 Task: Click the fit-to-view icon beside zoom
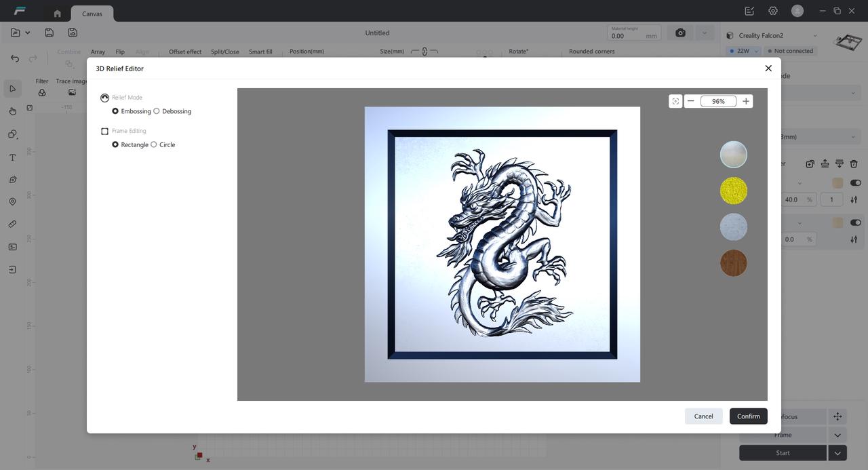(x=675, y=101)
